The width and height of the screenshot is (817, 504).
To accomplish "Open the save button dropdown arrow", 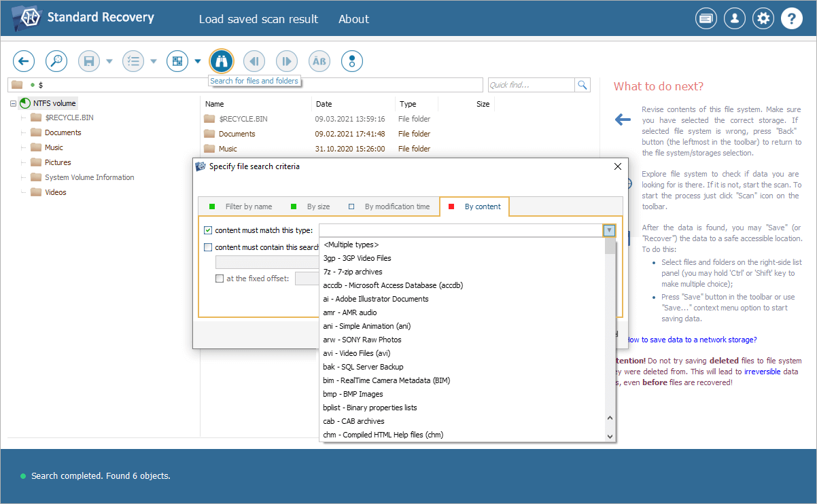I will click(109, 62).
